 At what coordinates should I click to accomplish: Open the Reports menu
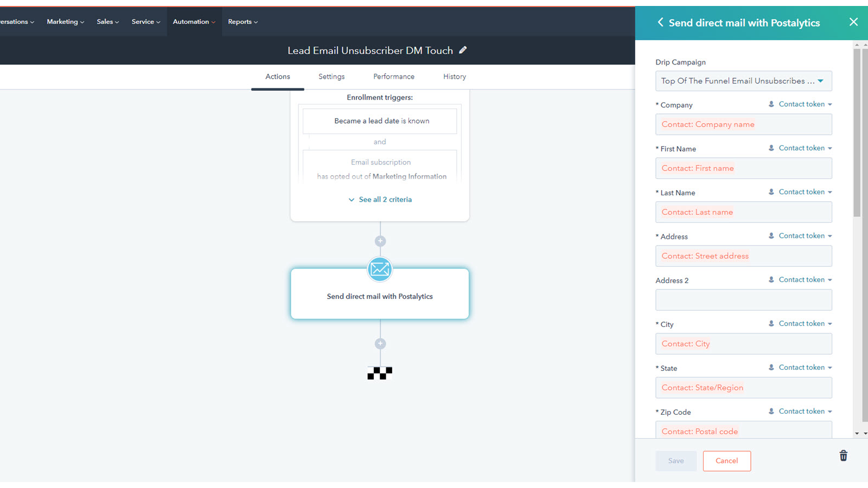tap(242, 22)
